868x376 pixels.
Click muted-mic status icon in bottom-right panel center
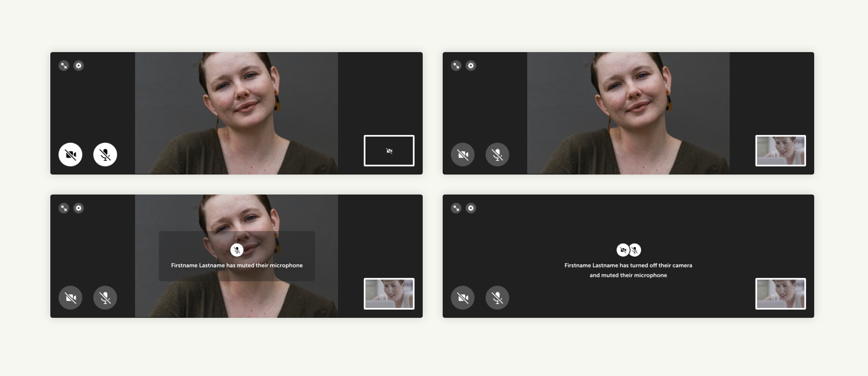tap(635, 250)
